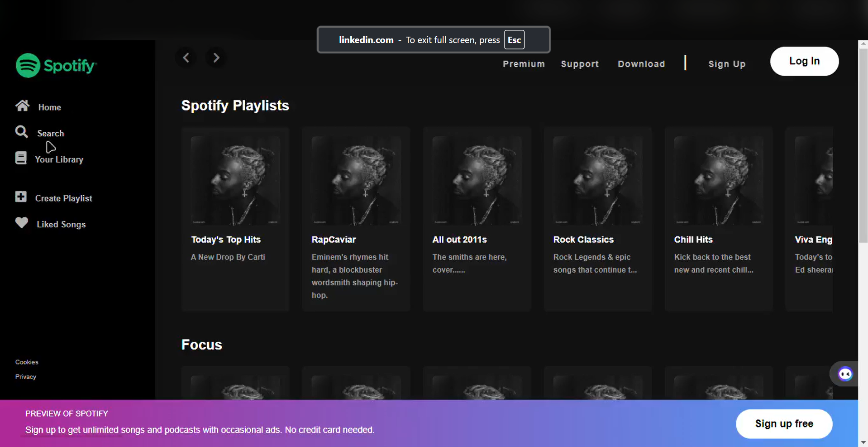Open the Support nav link
Viewport: 868px width, 447px height.
click(580, 64)
